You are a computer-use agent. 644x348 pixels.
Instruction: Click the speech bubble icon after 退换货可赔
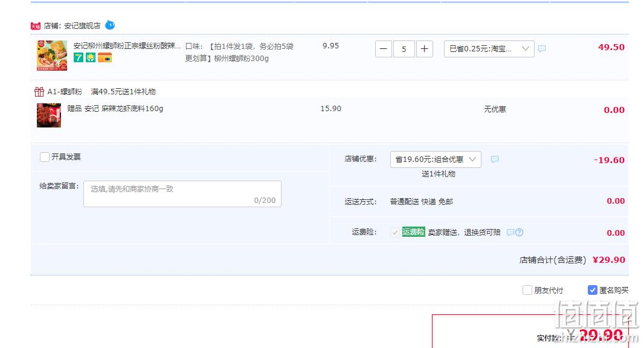(x=510, y=233)
